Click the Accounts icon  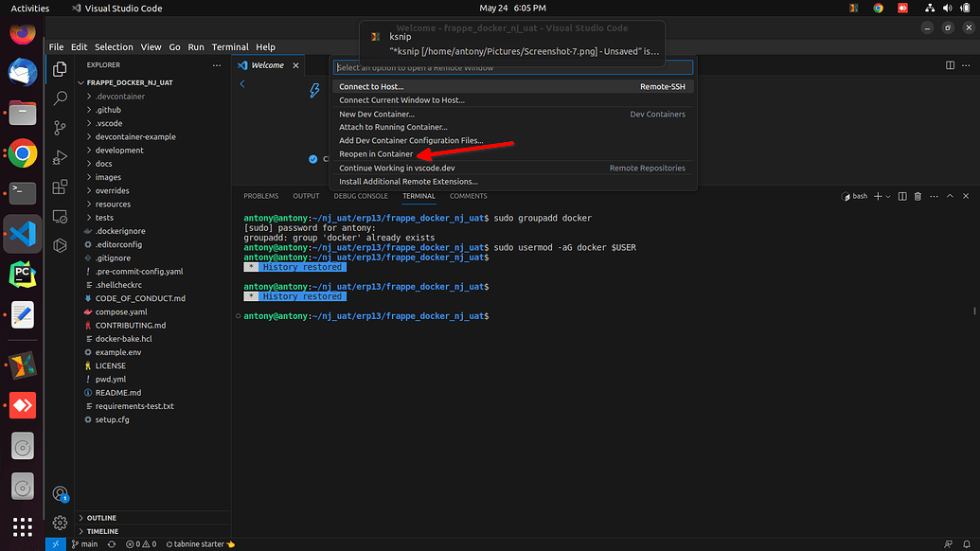60,493
